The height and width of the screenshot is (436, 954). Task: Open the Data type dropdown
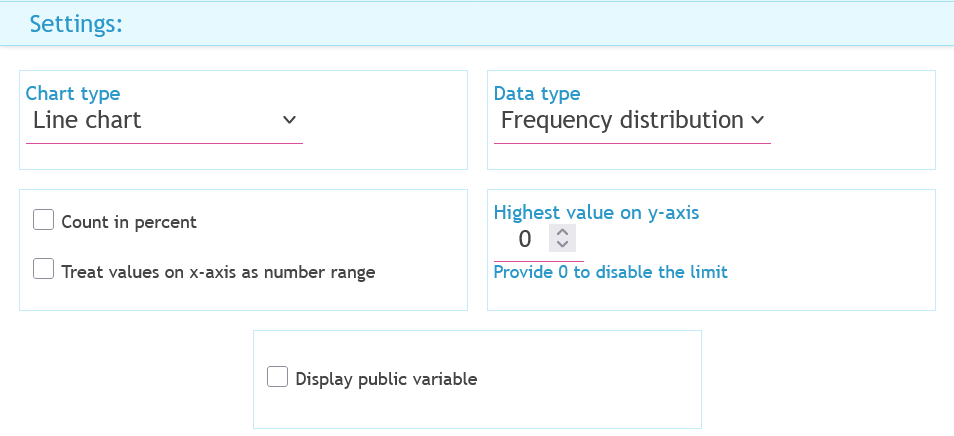[x=632, y=121]
